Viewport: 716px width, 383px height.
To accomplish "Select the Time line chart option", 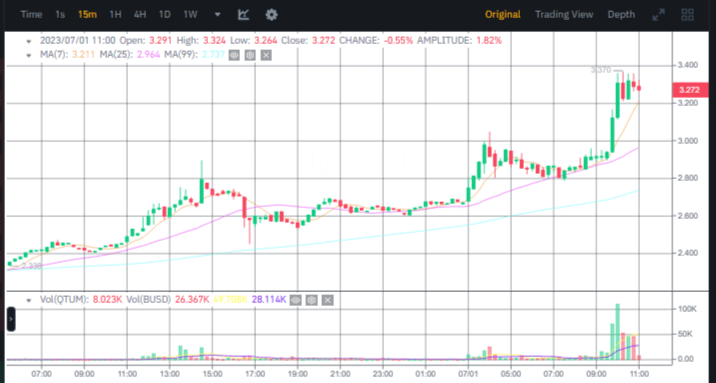I will (31, 15).
